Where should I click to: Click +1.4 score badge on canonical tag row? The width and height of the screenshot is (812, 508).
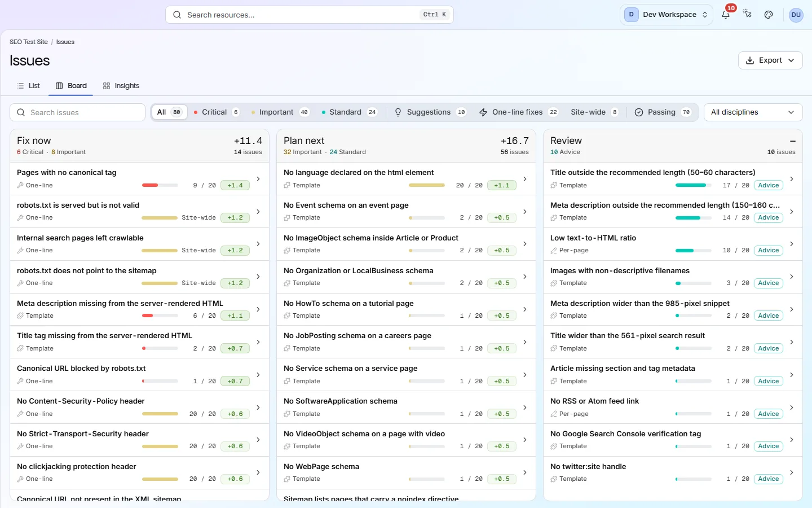[235, 185]
